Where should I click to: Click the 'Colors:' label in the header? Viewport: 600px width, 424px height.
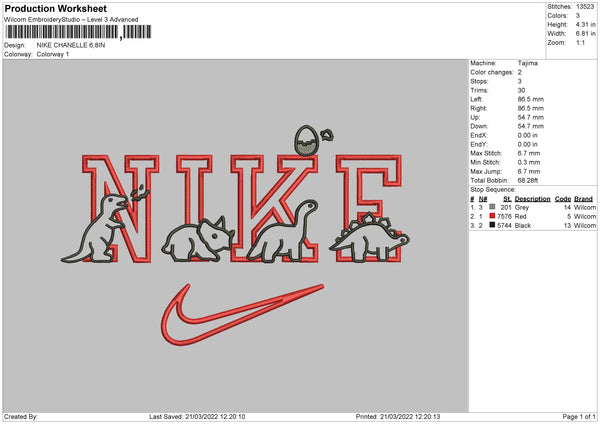pos(558,16)
